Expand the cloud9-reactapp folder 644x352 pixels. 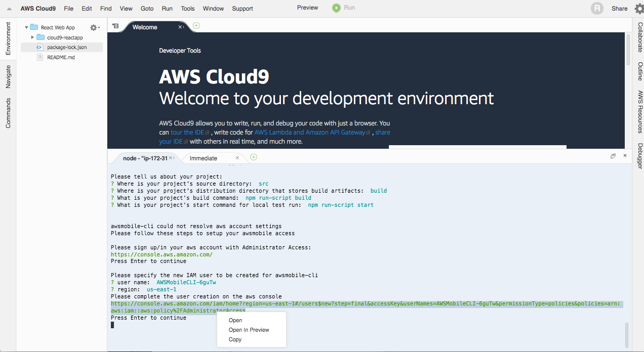(x=32, y=37)
